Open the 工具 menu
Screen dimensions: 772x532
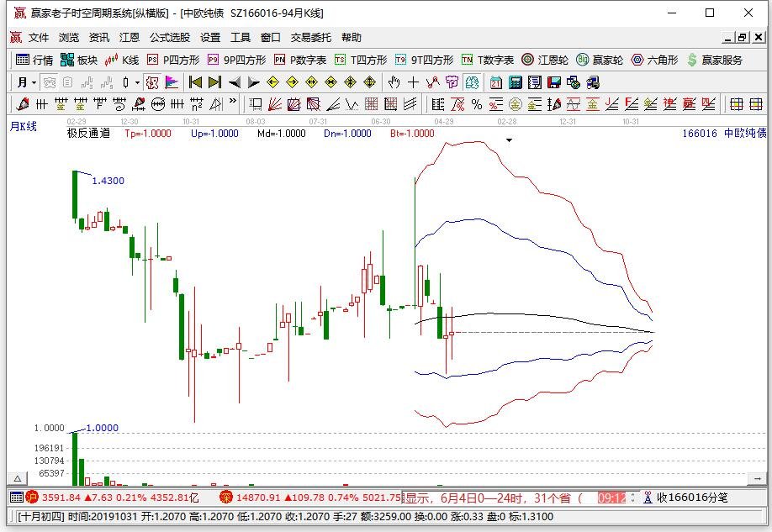point(241,38)
